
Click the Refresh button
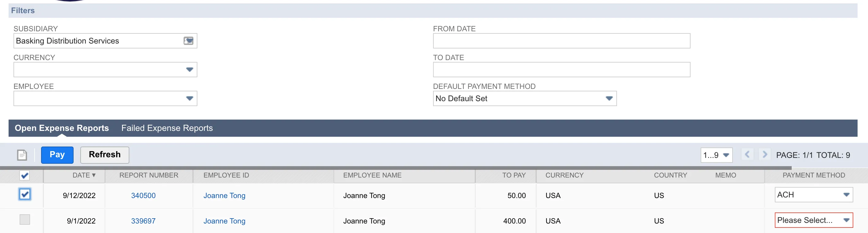pyautogui.click(x=105, y=155)
